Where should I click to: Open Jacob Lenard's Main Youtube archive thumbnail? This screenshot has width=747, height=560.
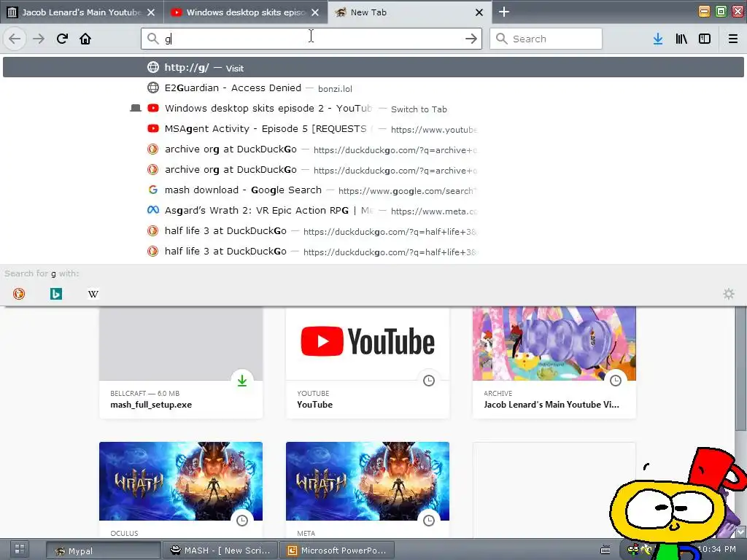pyautogui.click(x=554, y=343)
